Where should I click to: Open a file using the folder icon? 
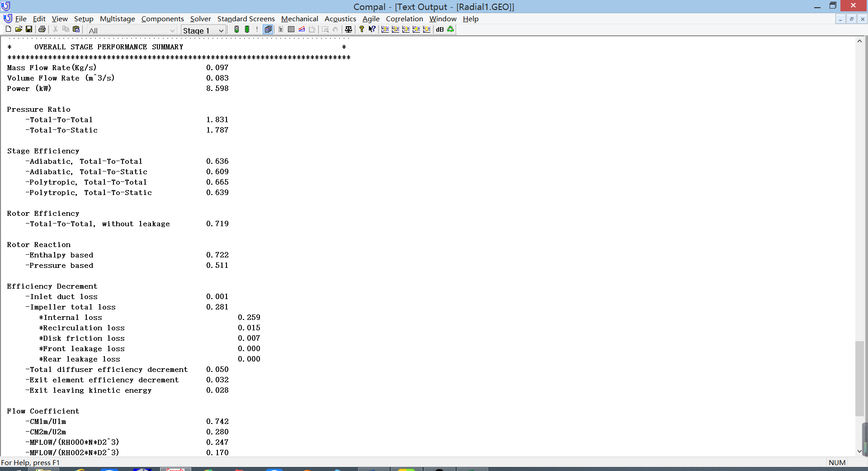click(19, 29)
